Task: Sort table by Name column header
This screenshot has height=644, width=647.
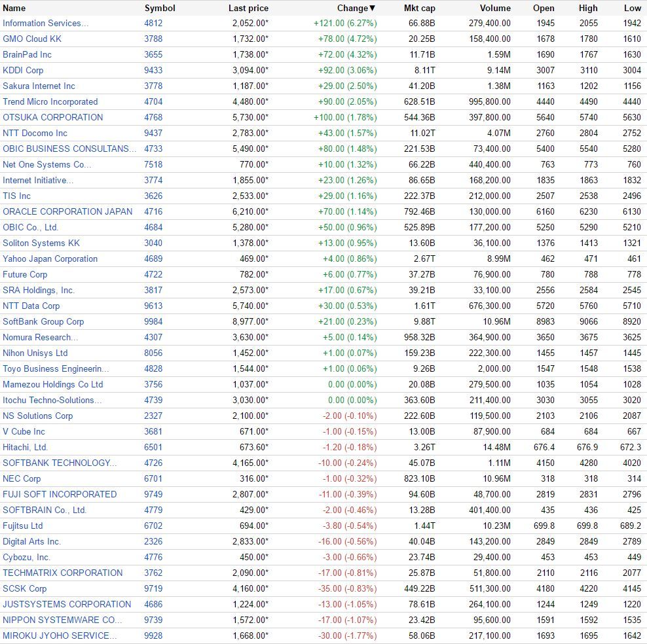Action: pos(14,9)
